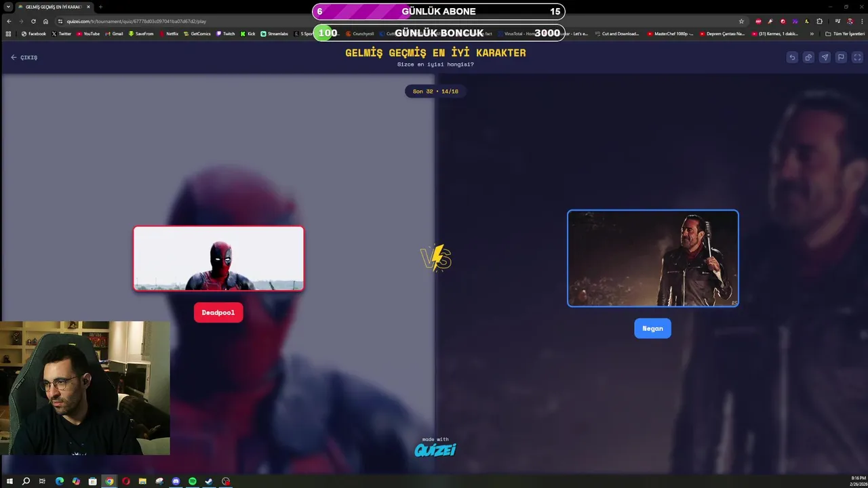Switch to Google Chrome on taskbar
The width and height of the screenshot is (868, 488).
pyautogui.click(x=109, y=481)
